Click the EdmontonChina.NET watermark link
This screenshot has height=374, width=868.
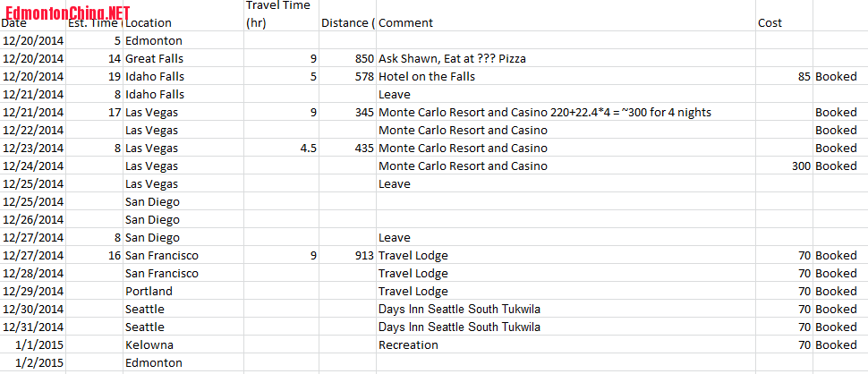67,12
